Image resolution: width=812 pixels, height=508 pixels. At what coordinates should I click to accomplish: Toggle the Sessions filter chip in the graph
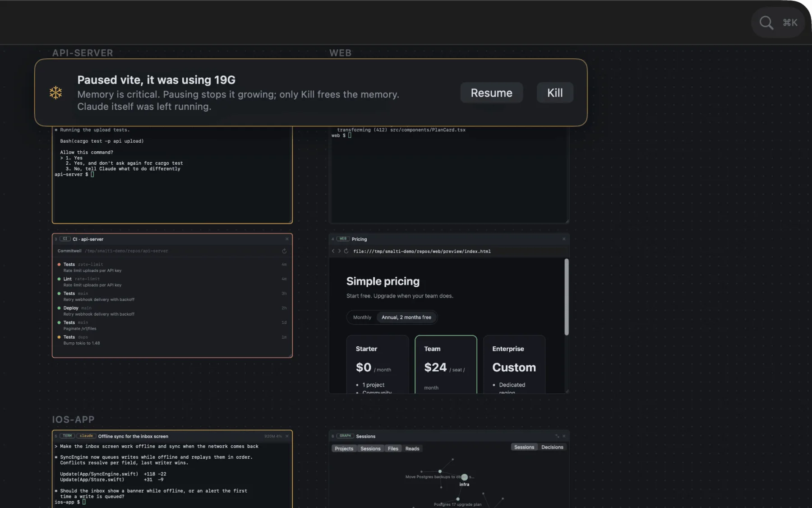pos(370,448)
